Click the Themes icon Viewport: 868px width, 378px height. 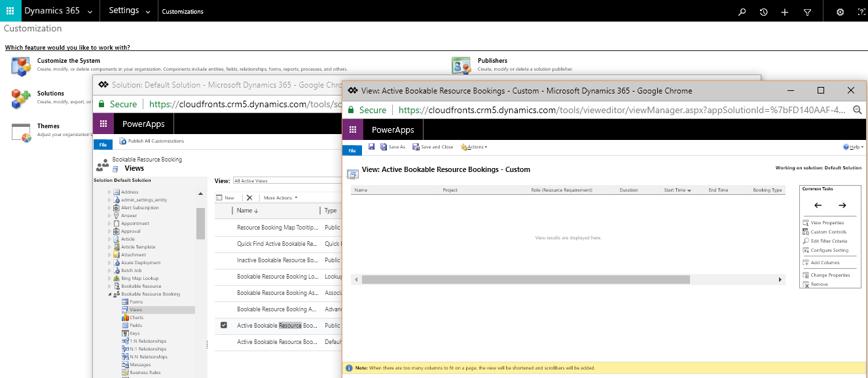coord(22,131)
